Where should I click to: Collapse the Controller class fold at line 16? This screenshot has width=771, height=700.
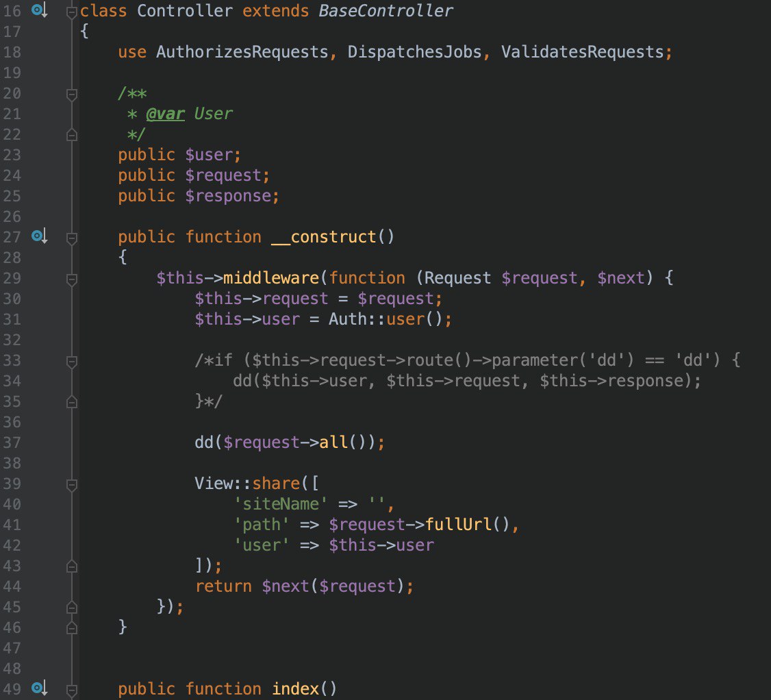tap(72, 12)
